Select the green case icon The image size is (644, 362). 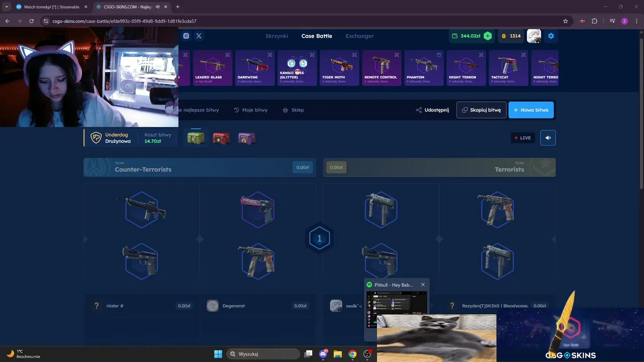[196, 138]
